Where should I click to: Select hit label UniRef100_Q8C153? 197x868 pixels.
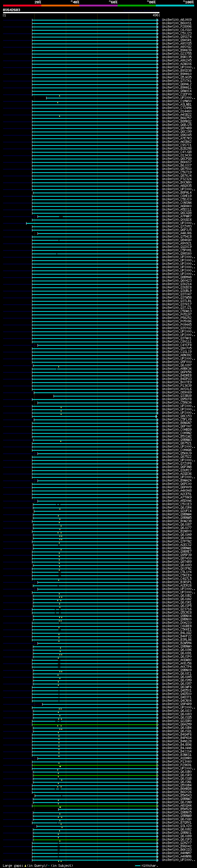point(177,416)
